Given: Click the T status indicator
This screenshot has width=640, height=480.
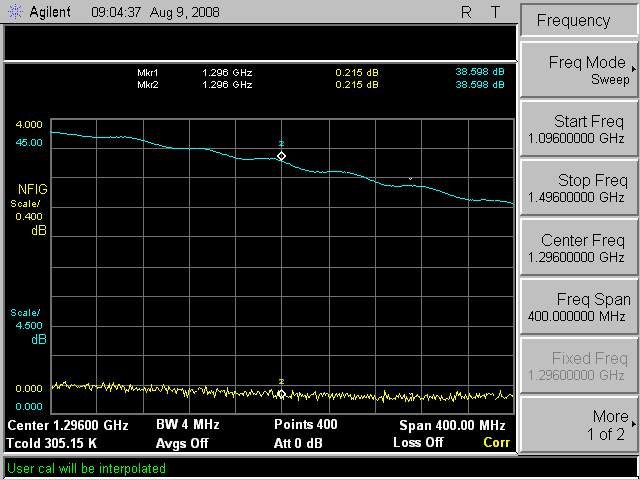Looking at the screenshot, I should tap(495, 13).
